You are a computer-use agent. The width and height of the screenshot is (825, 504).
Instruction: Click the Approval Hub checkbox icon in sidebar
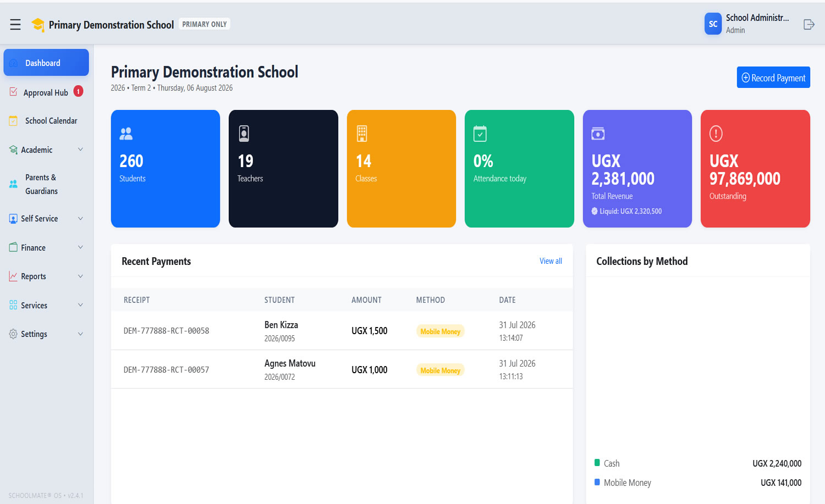pyautogui.click(x=13, y=92)
